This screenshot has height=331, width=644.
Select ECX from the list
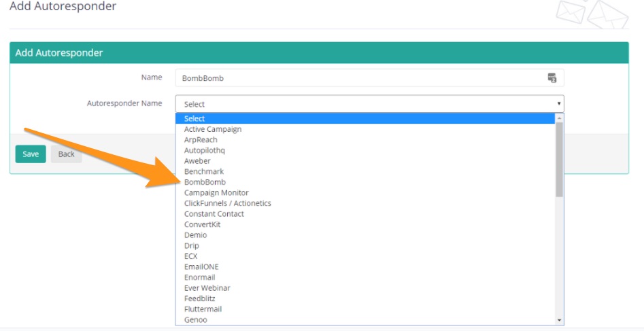(365, 256)
